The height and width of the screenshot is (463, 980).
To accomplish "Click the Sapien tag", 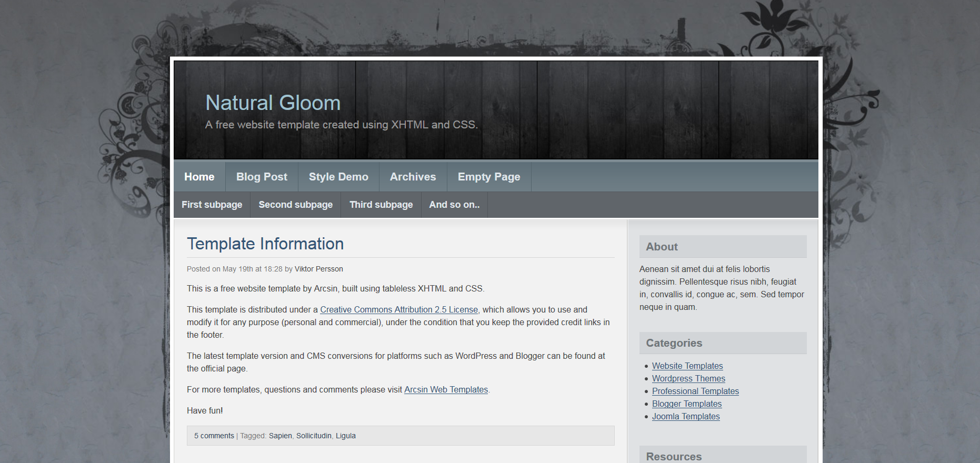I will point(280,436).
